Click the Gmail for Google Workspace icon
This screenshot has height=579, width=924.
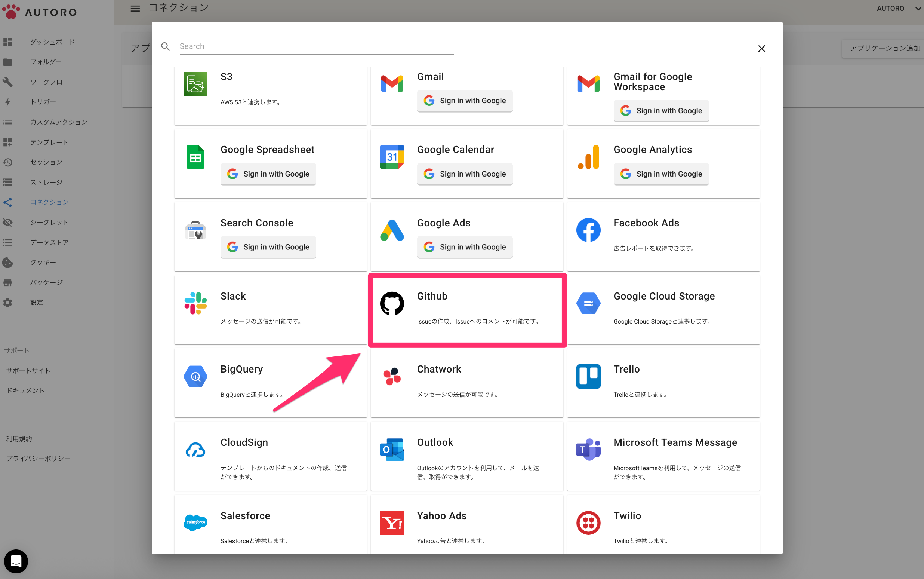[x=588, y=83]
